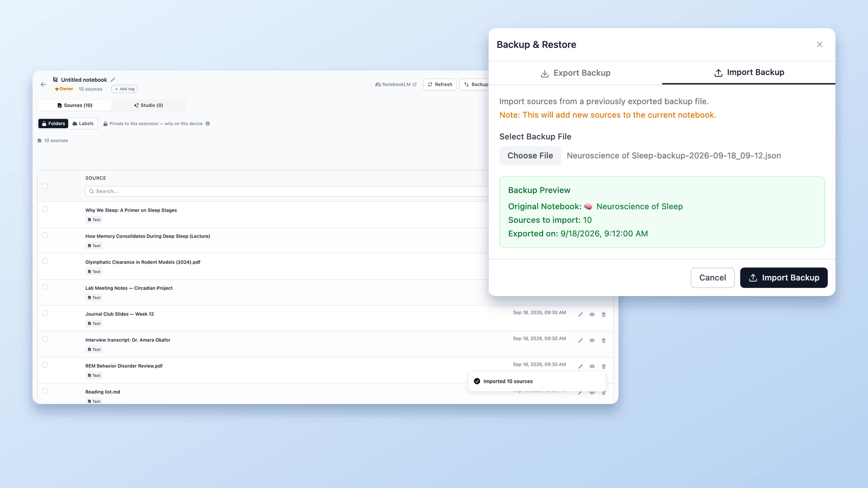Viewport: 868px width, 488px height.
Task: Switch to the Export Backup tab
Action: click(576, 73)
